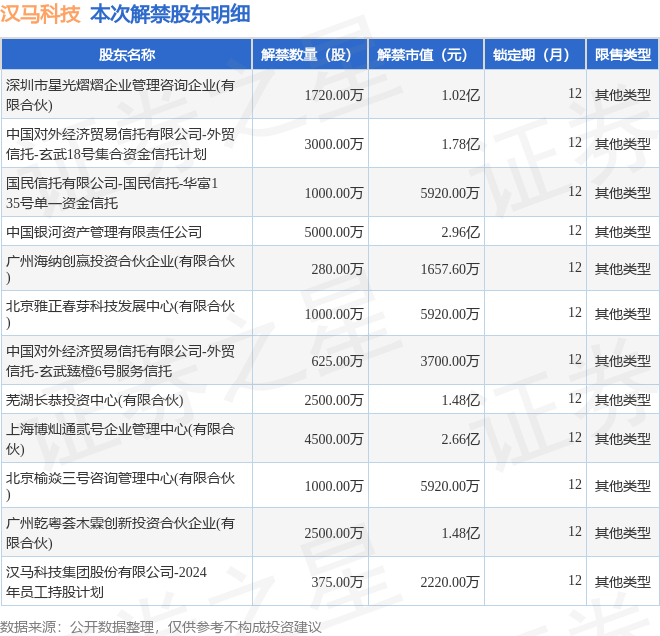Click 其他类型 in 北京榆焱三号 row
Viewport: 660px width, 636px height.
623,486
